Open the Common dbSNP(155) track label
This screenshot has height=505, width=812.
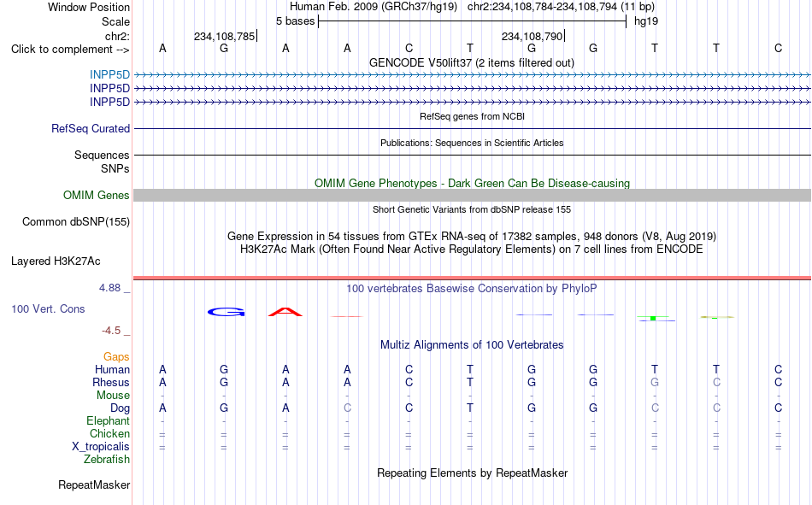coord(75,221)
